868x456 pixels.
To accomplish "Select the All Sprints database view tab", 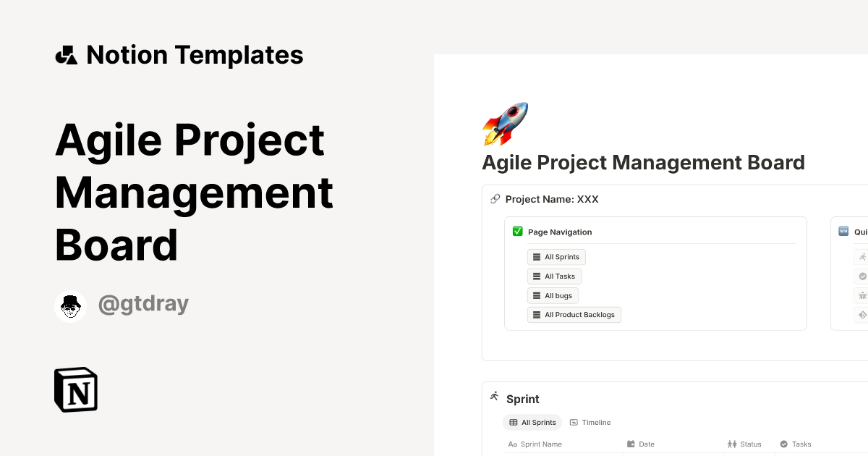I will coord(532,422).
